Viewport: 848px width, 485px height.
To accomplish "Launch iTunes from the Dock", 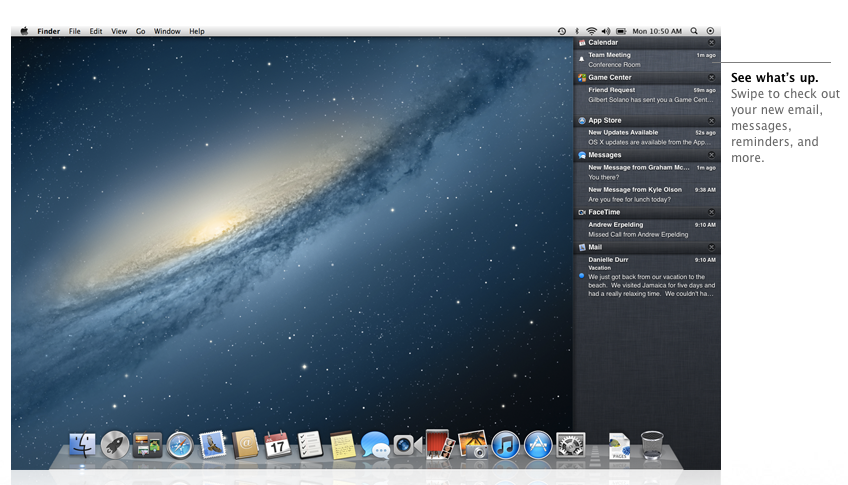I will click(x=506, y=445).
